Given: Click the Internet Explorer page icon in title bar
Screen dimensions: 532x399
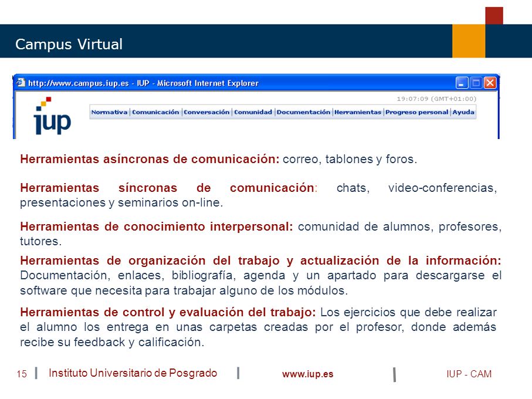Looking at the screenshot, I should click(21, 83).
